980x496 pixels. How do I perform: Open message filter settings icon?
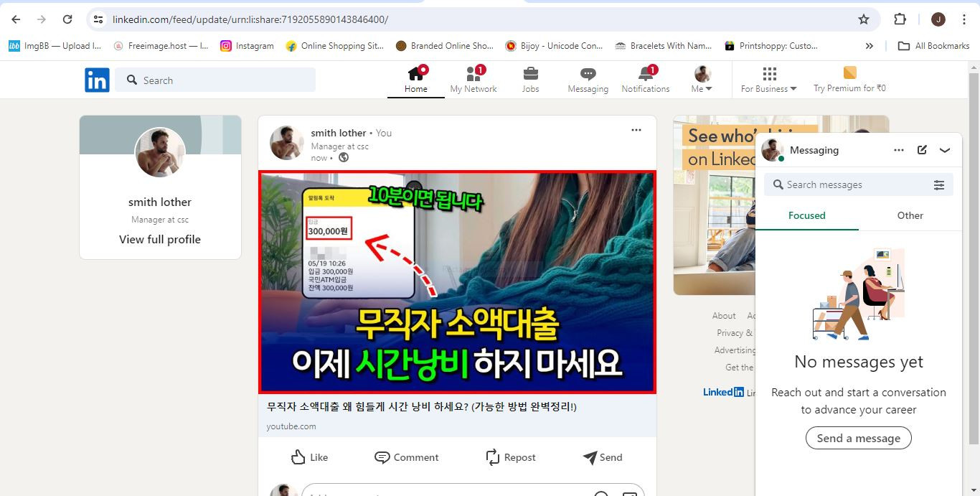(939, 185)
